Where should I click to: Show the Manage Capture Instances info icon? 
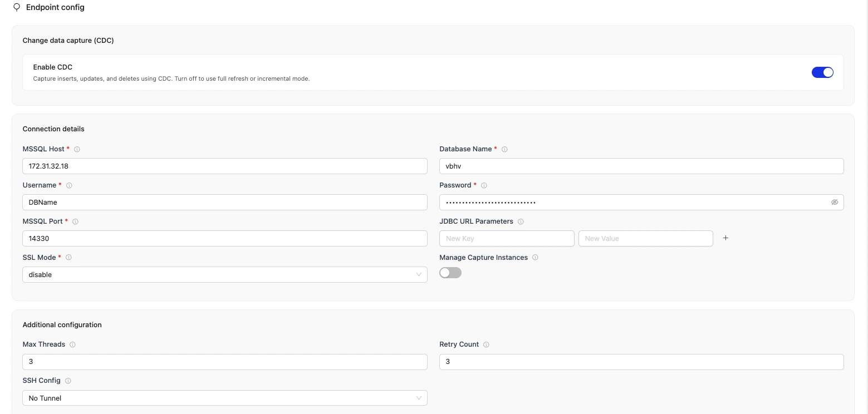click(535, 258)
